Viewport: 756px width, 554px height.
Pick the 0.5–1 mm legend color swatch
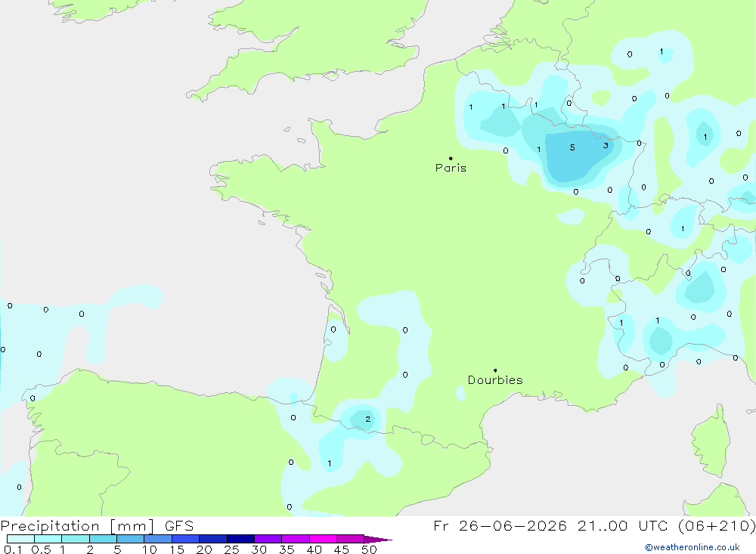pyautogui.click(x=48, y=539)
